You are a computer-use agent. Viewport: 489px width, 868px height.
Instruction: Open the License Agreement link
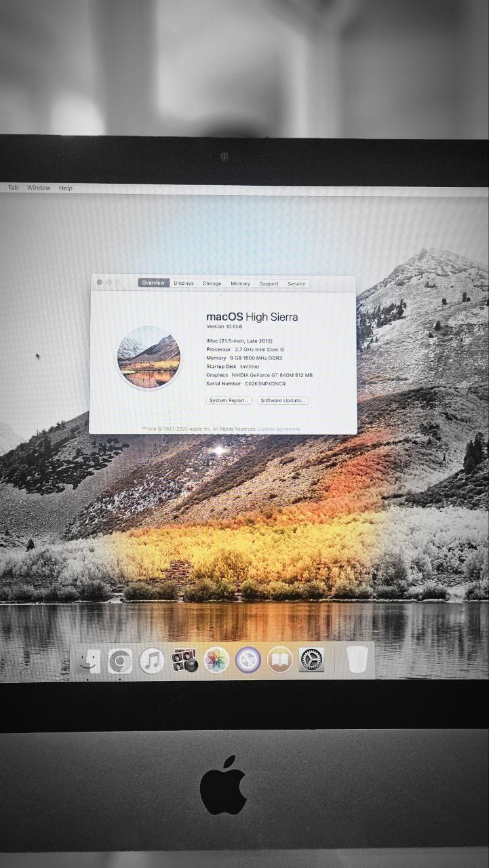[279, 429]
